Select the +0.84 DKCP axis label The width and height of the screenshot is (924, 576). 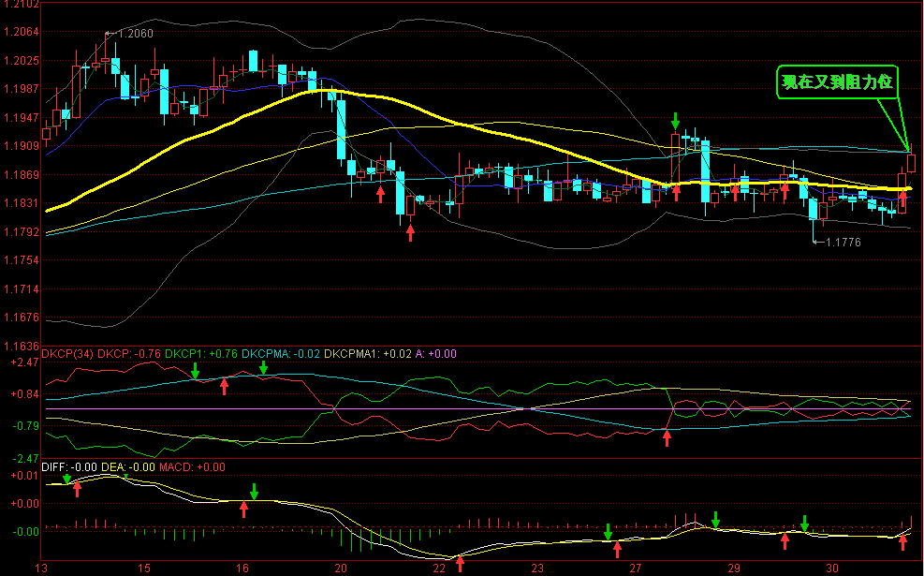pos(24,393)
